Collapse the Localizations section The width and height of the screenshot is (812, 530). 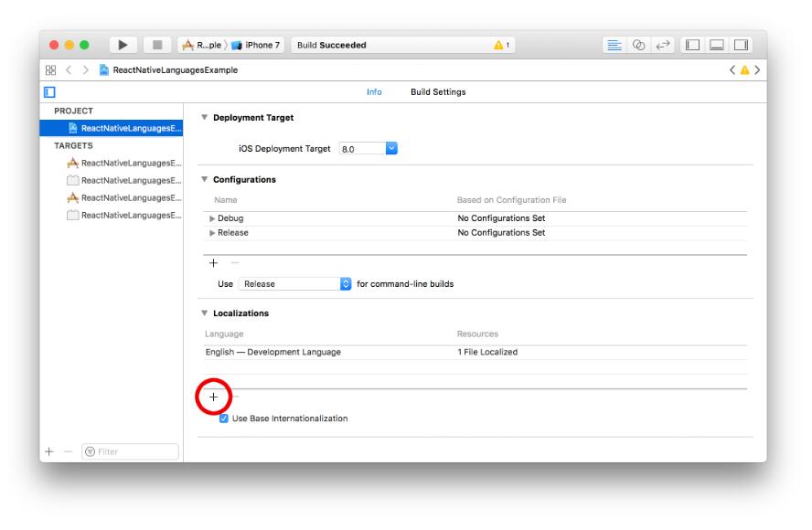(x=205, y=313)
